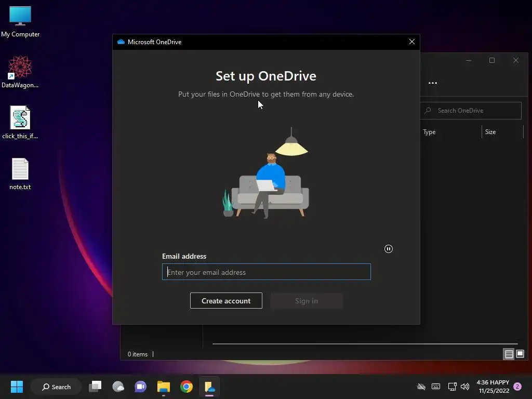Select the note.txt desktop file
The image size is (532, 399).
point(20,174)
